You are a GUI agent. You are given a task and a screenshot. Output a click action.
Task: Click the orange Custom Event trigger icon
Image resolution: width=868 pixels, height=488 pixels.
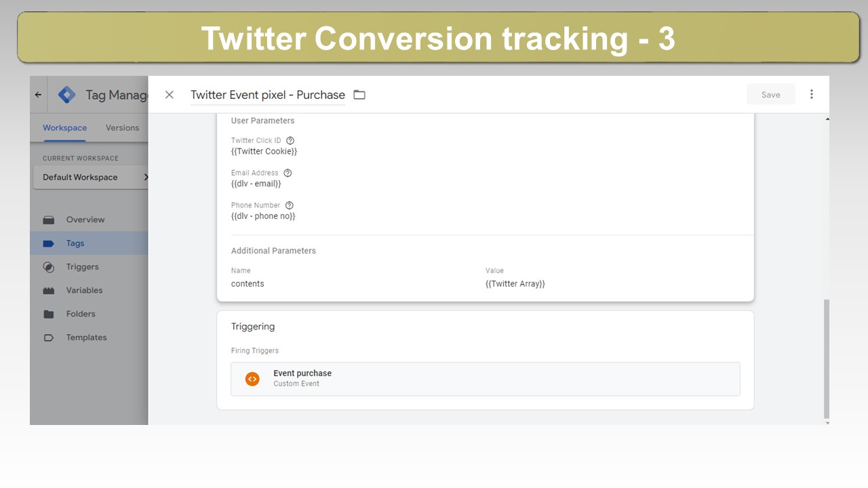click(x=252, y=379)
